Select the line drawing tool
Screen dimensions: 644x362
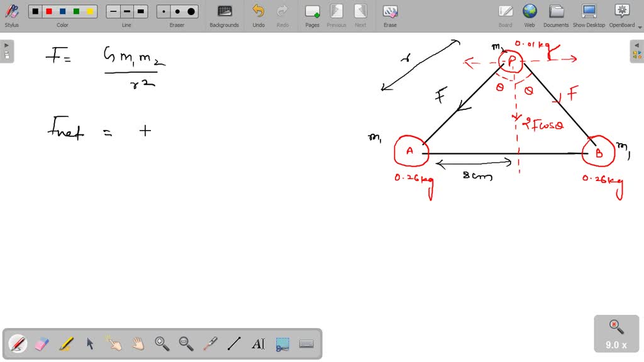(x=234, y=343)
